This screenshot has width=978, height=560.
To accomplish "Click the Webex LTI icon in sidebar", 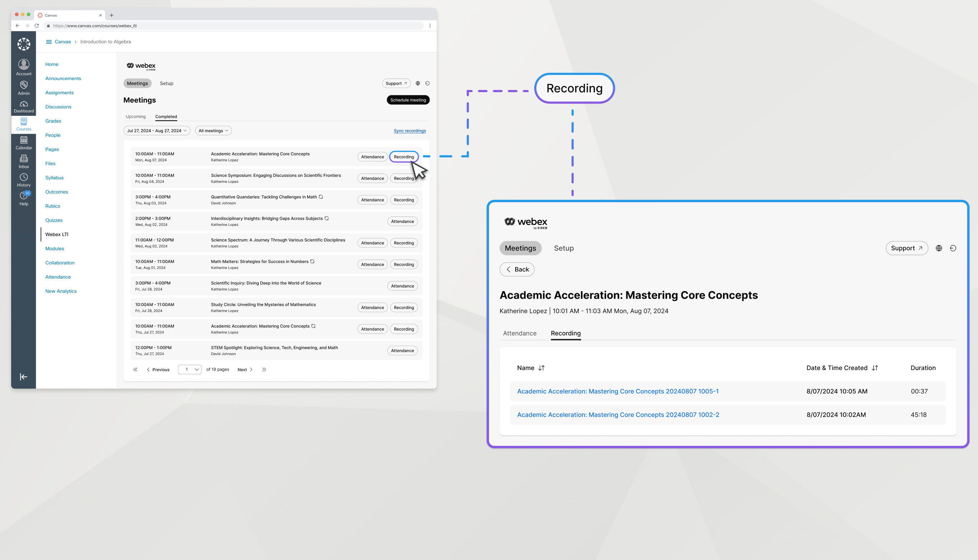I will [57, 234].
